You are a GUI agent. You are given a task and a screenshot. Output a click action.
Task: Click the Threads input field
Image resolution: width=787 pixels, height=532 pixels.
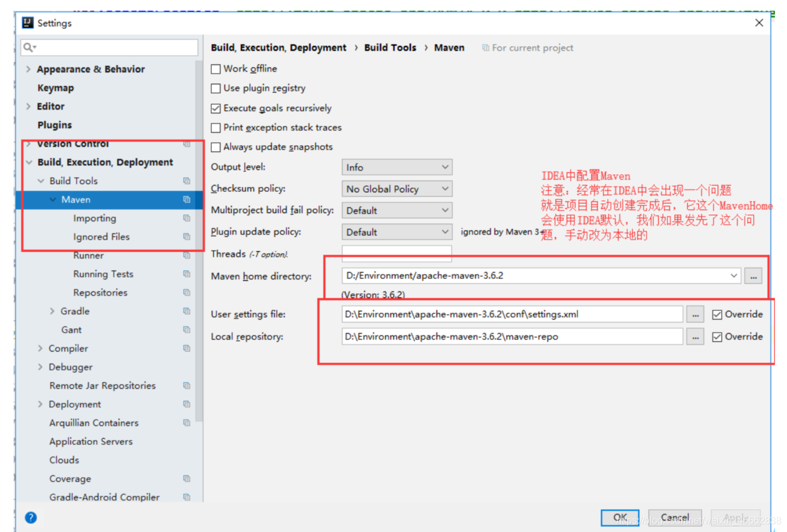pos(397,254)
